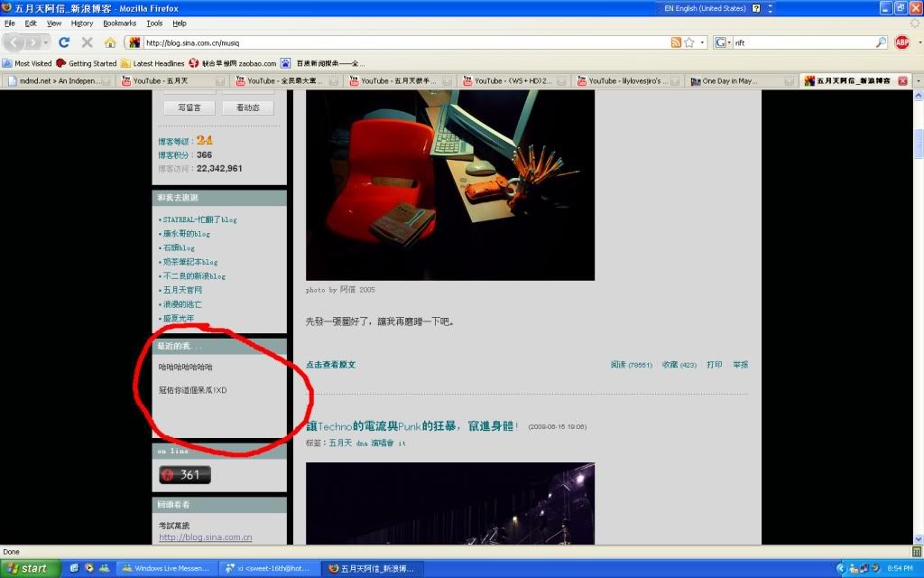
Task: Open the 石頭blog link
Action: click(x=179, y=247)
